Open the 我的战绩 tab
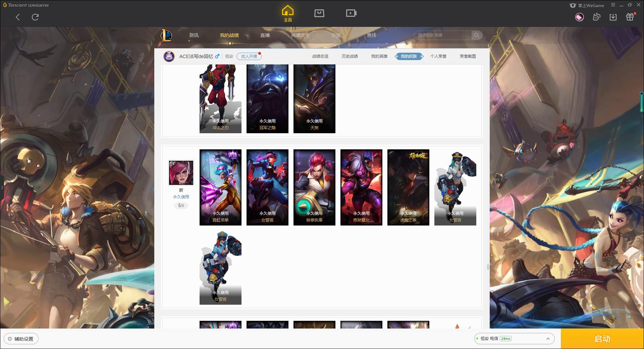The width and height of the screenshot is (644, 349). click(x=229, y=35)
